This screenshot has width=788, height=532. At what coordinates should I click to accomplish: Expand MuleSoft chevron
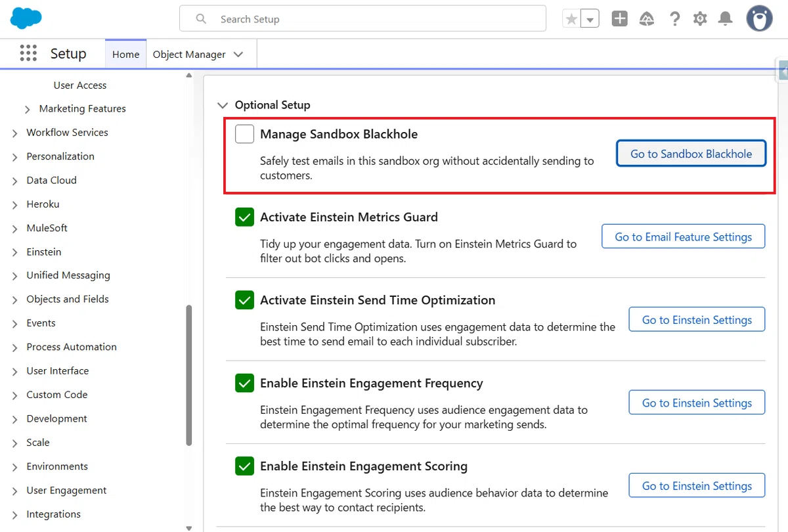point(15,229)
